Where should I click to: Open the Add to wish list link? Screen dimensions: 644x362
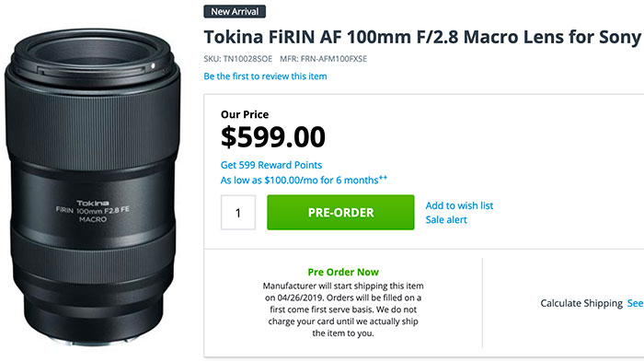(459, 205)
